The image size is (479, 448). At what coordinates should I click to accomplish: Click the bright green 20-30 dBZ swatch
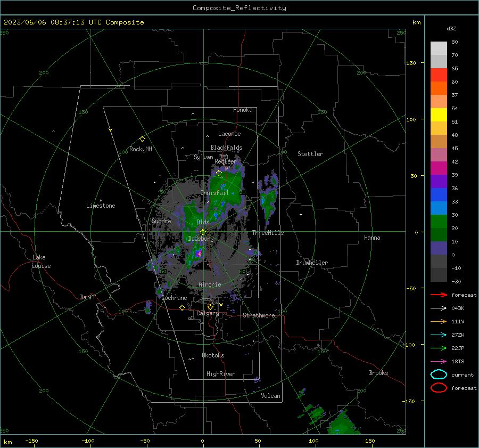tap(439, 221)
